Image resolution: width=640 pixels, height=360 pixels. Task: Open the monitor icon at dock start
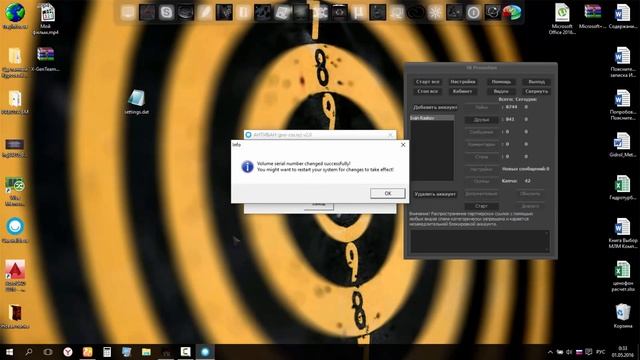pyautogui.click(x=128, y=13)
